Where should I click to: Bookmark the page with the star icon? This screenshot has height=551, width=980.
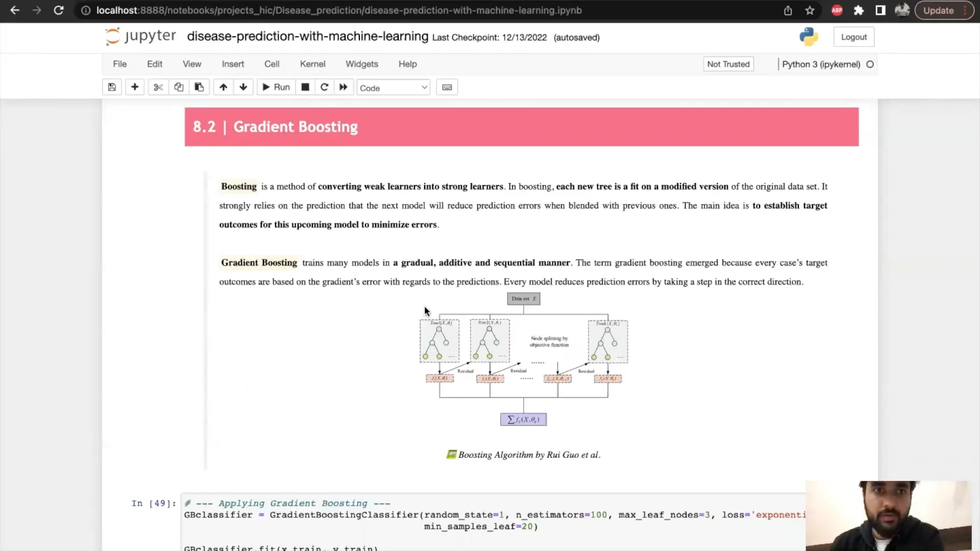(x=810, y=10)
